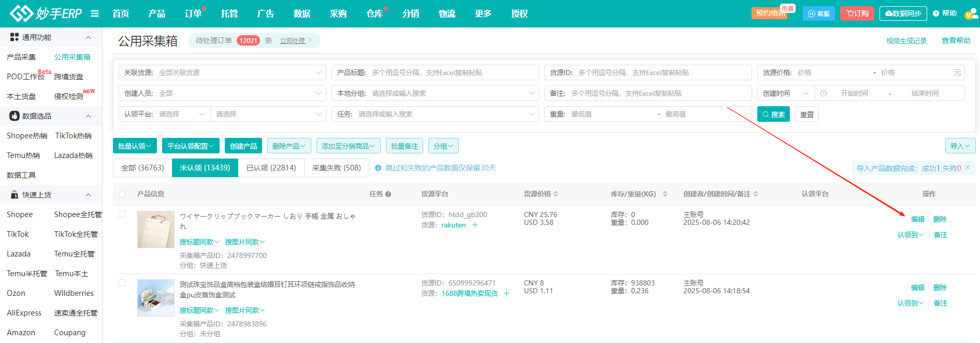Click the hamburger menu icon beside the logo
The height and width of the screenshot is (343, 980).
95,13
